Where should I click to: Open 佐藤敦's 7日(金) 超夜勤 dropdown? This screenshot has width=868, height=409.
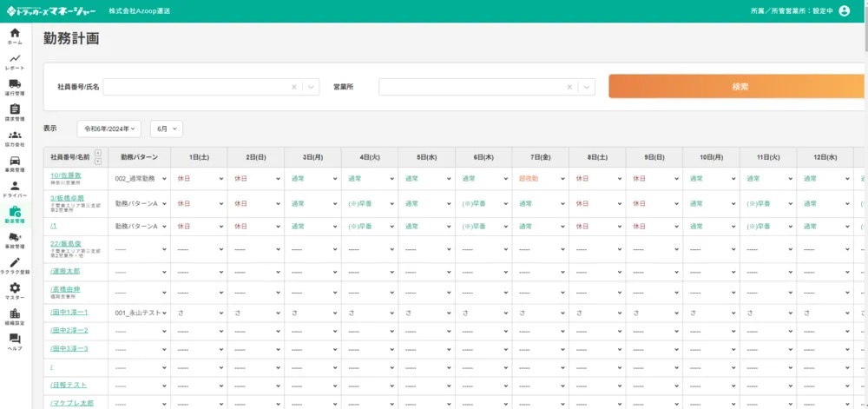(x=540, y=179)
